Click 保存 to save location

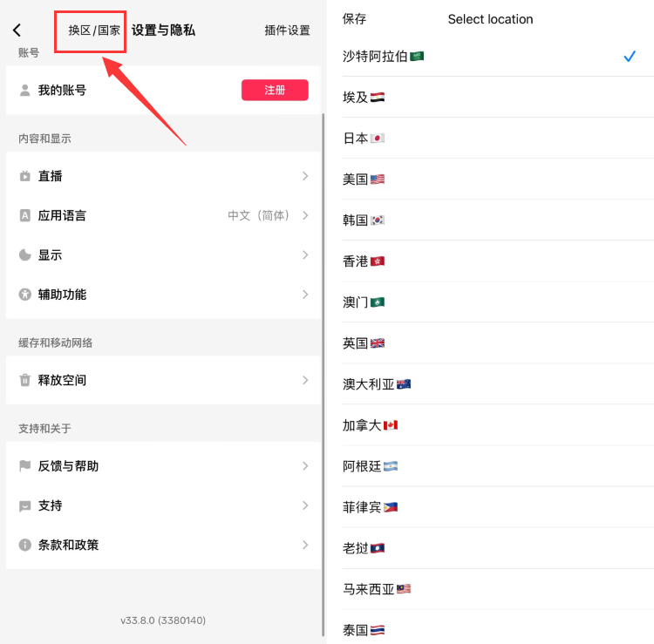pos(355,19)
